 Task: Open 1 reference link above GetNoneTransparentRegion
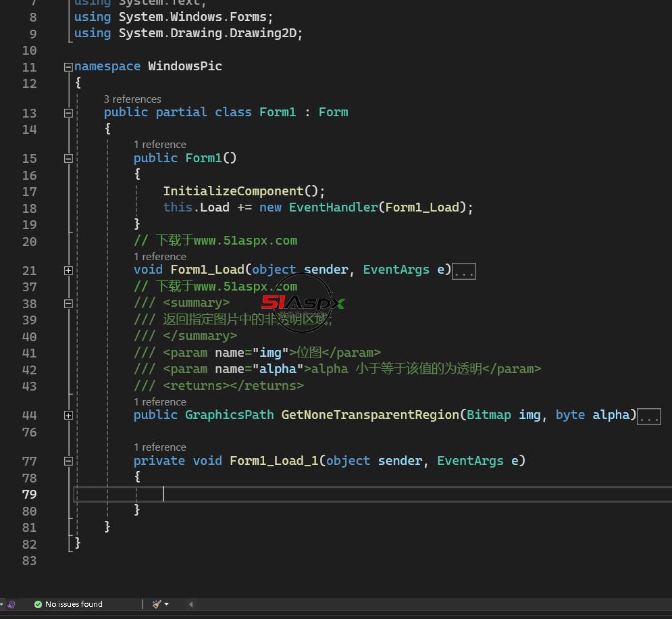(x=159, y=401)
